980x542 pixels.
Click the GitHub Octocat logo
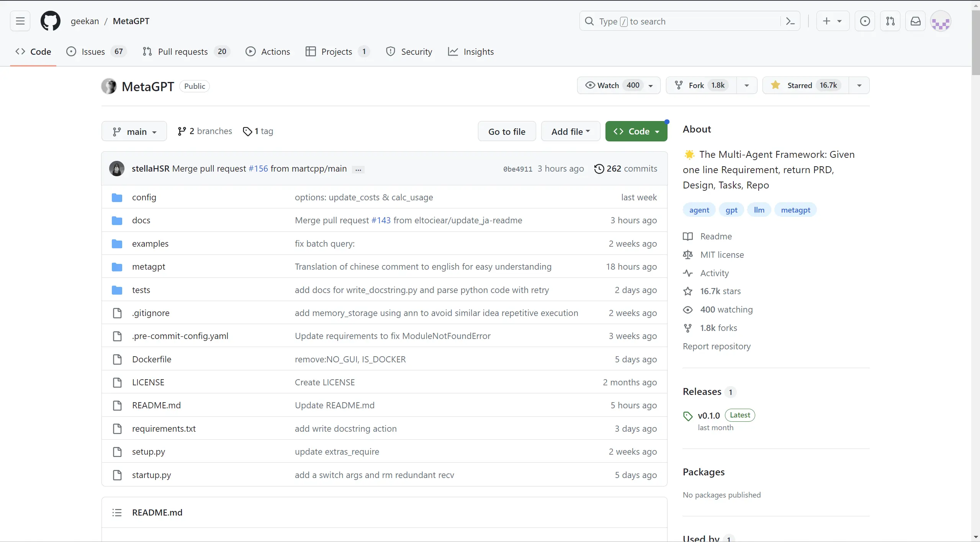tap(50, 21)
